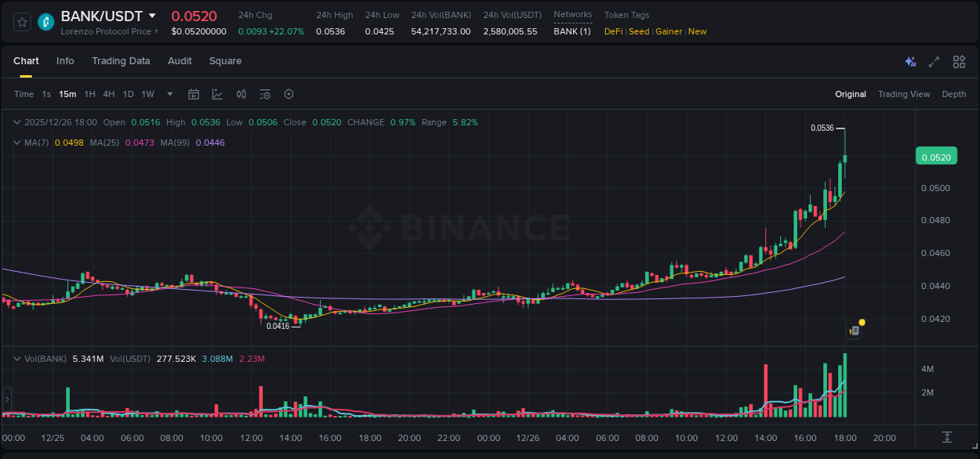Open extra timeframes dropdown next to 1W
980x459 pixels.
tap(169, 94)
